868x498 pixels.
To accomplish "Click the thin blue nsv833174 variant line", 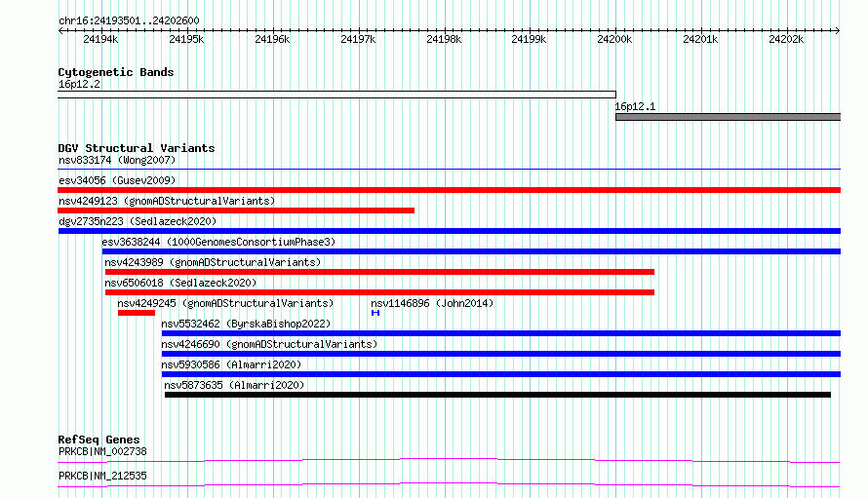I will tap(449, 170).
